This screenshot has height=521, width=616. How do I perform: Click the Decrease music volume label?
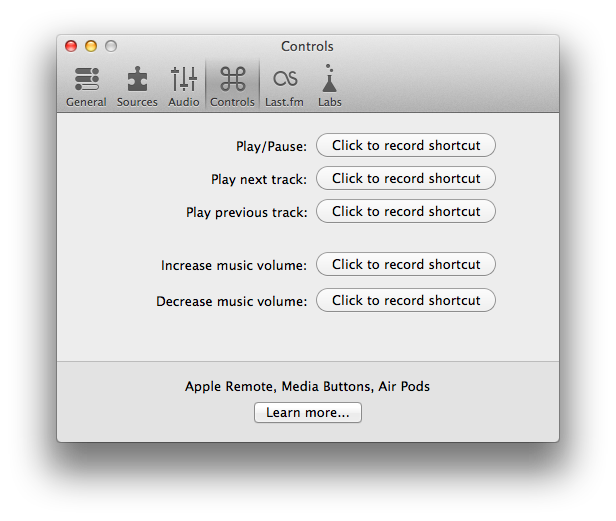point(231,302)
